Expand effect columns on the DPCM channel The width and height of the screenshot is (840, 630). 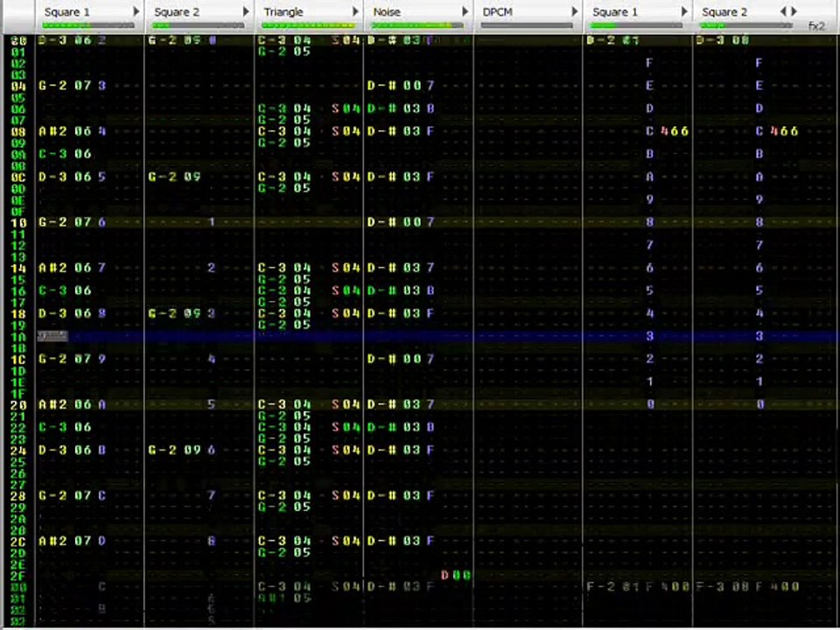point(574,11)
